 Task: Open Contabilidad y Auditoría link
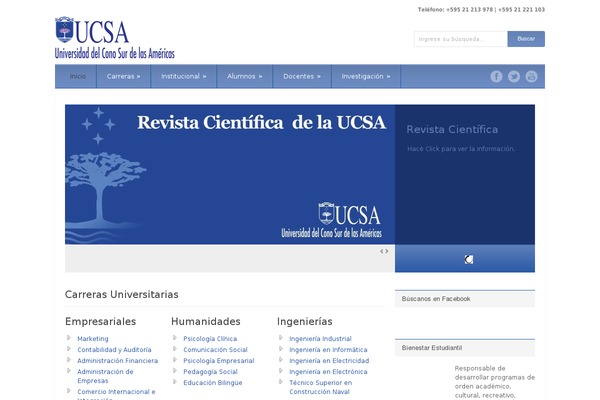(x=114, y=350)
